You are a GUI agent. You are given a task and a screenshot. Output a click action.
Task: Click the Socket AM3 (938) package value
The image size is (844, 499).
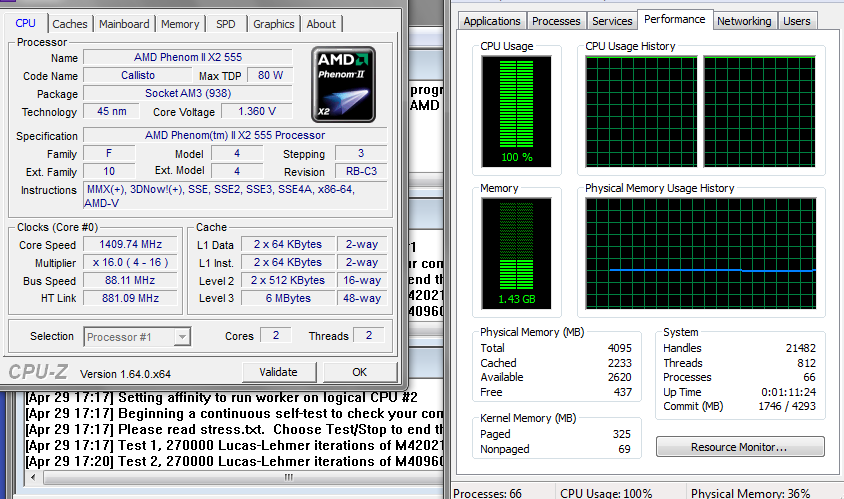coord(188,93)
